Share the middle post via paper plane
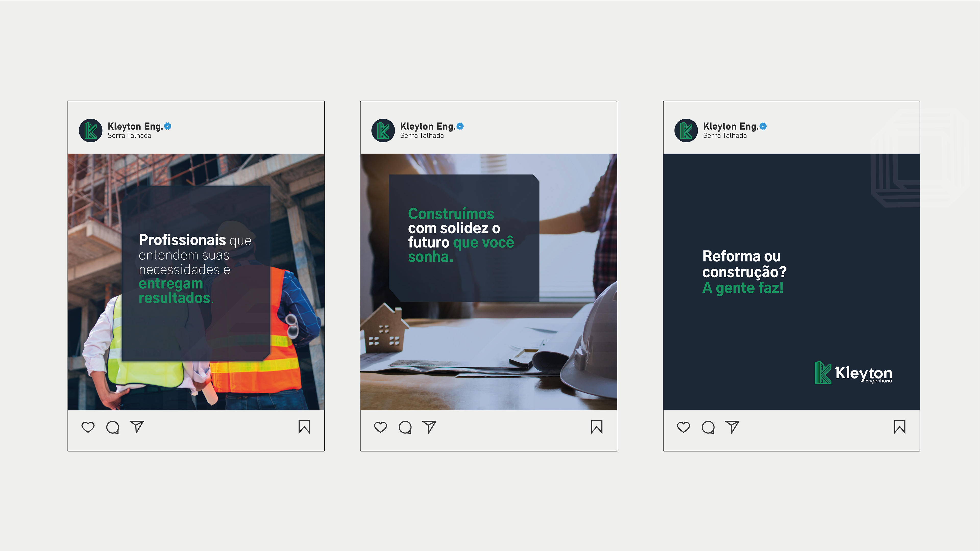Screen dimensions: 980x551 click(429, 427)
